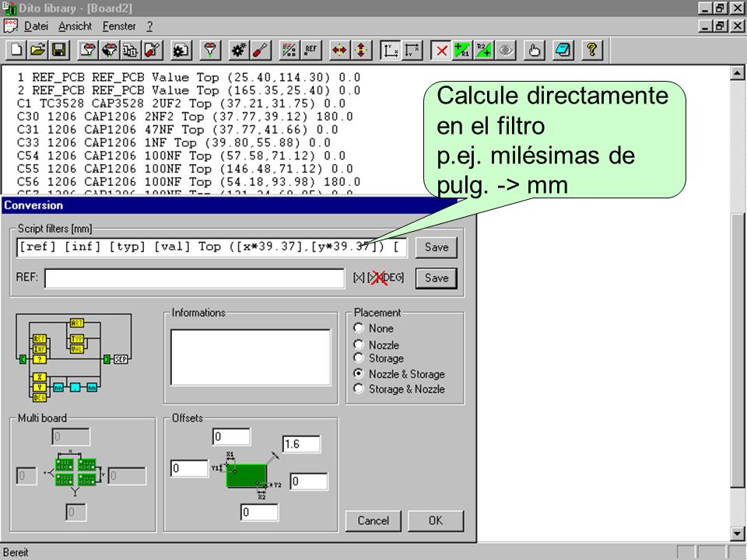
Task: Click the offset field above the green board
Action: (x=231, y=436)
